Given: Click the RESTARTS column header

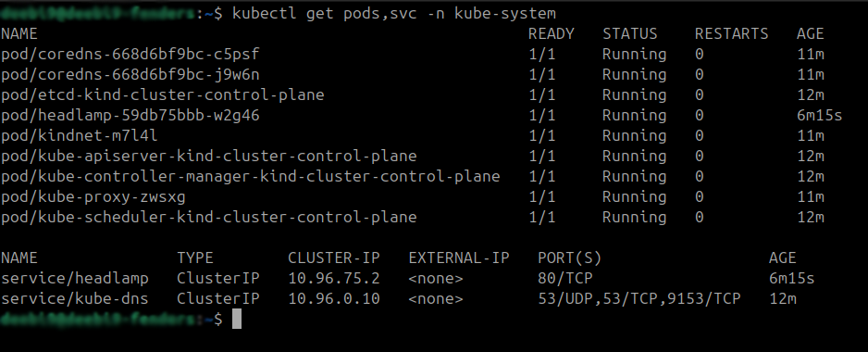Looking at the screenshot, I should click(x=731, y=34).
